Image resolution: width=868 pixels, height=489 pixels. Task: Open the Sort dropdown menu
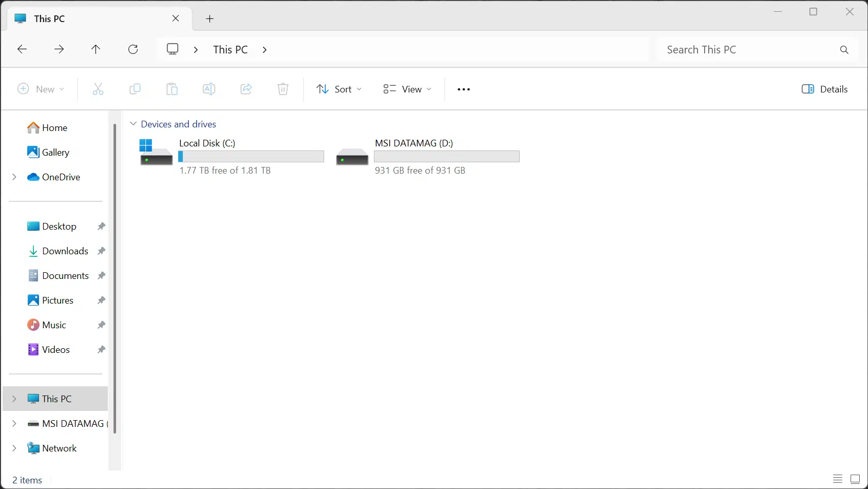[339, 89]
